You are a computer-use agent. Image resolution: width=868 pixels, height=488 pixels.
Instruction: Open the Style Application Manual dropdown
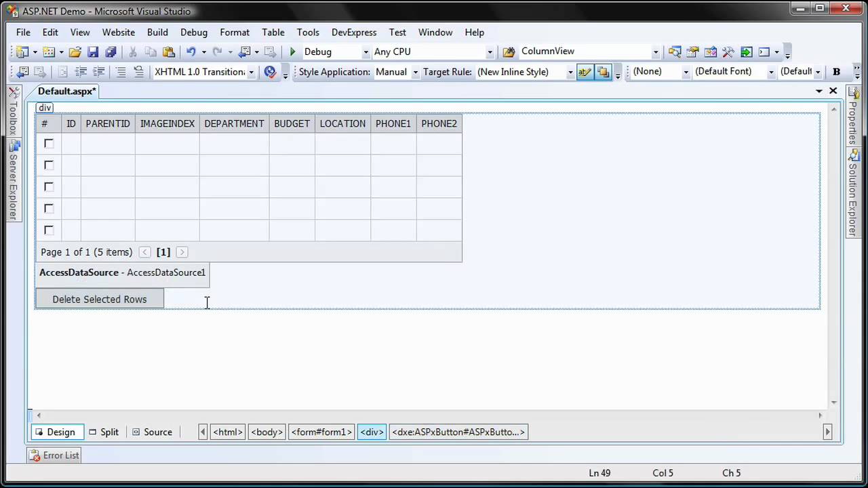coord(415,72)
